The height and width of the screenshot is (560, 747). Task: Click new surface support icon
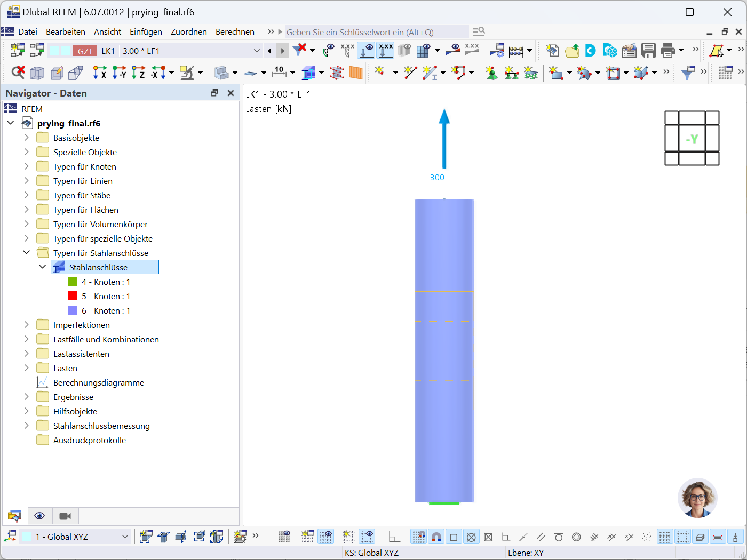[530, 73]
